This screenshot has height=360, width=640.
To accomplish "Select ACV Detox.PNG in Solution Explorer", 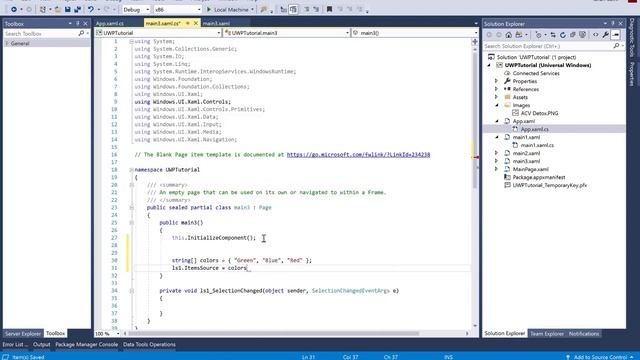I will [539, 113].
